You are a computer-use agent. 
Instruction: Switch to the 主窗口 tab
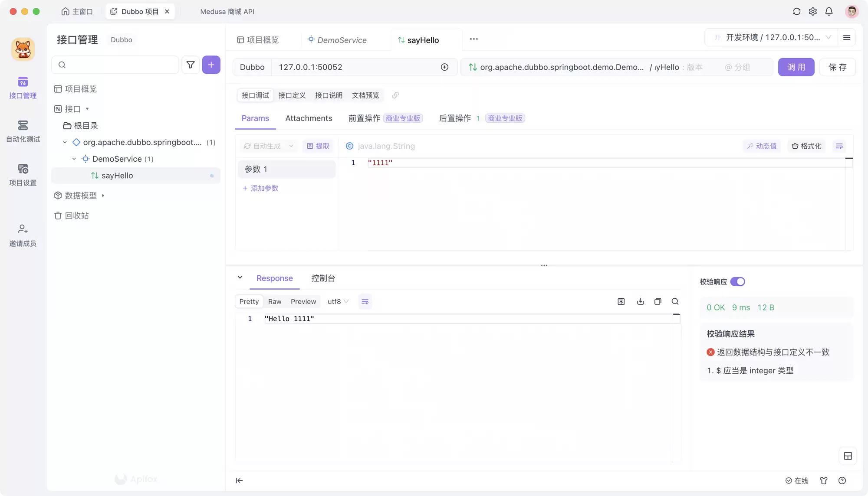[x=77, y=12]
